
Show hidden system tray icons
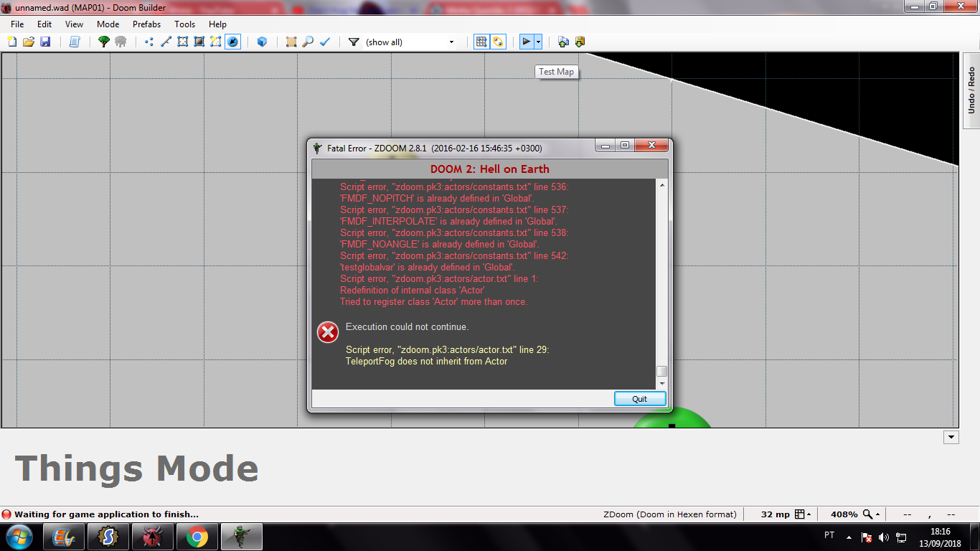click(x=849, y=537)
